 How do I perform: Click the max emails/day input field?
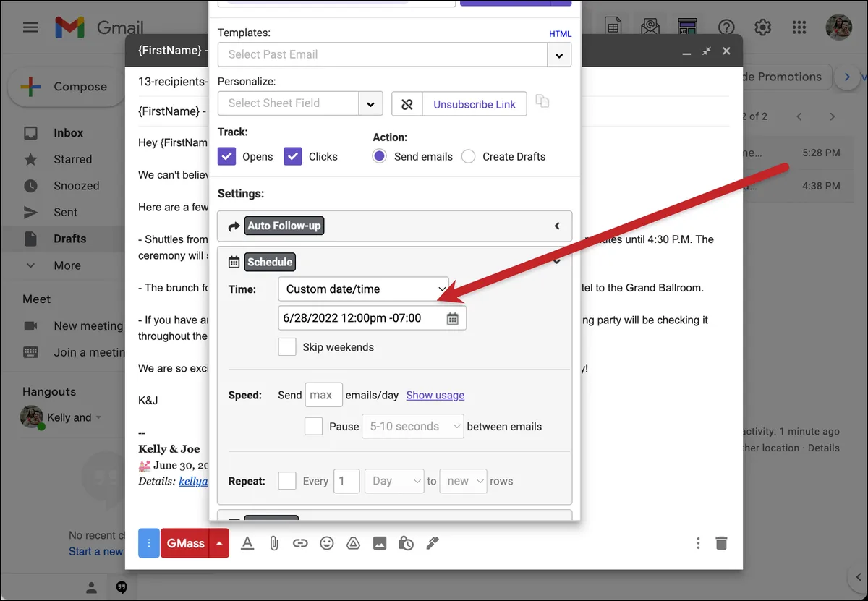tap(323, 395)
